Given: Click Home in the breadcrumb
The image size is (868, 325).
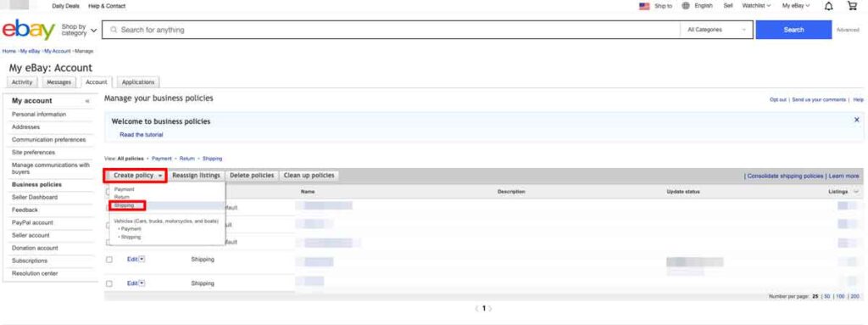Looking at the screenshot, I should tap(8, 51).
